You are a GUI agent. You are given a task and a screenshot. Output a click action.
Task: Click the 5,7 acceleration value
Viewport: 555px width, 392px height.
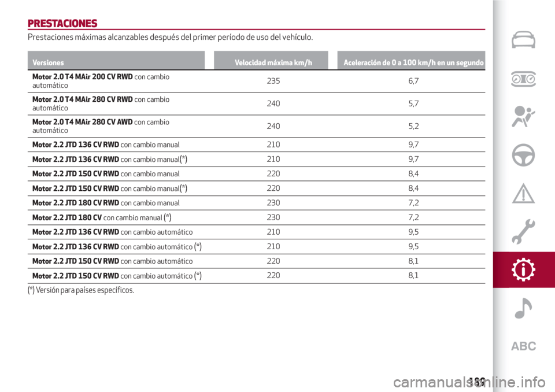tap(413, 103)
